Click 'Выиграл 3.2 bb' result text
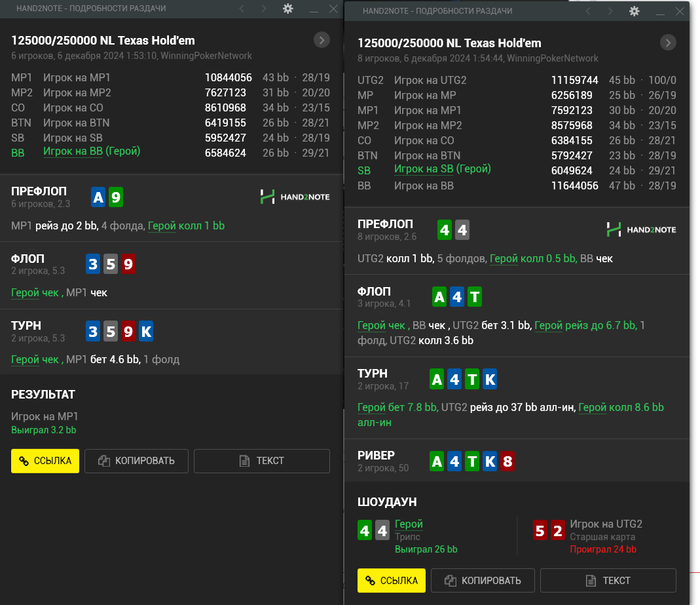Viewport: 700px width, 605px height. (44, 430)
